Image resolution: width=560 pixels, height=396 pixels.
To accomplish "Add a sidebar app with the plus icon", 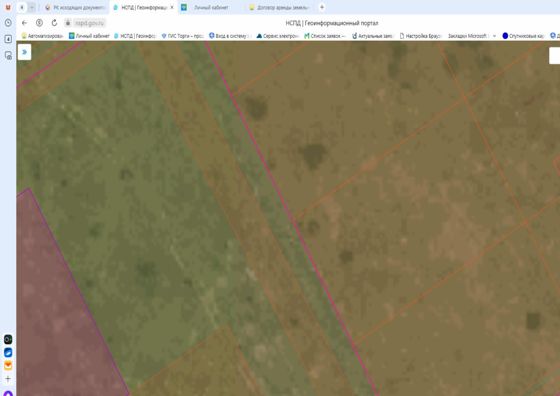I will [8, 379].
